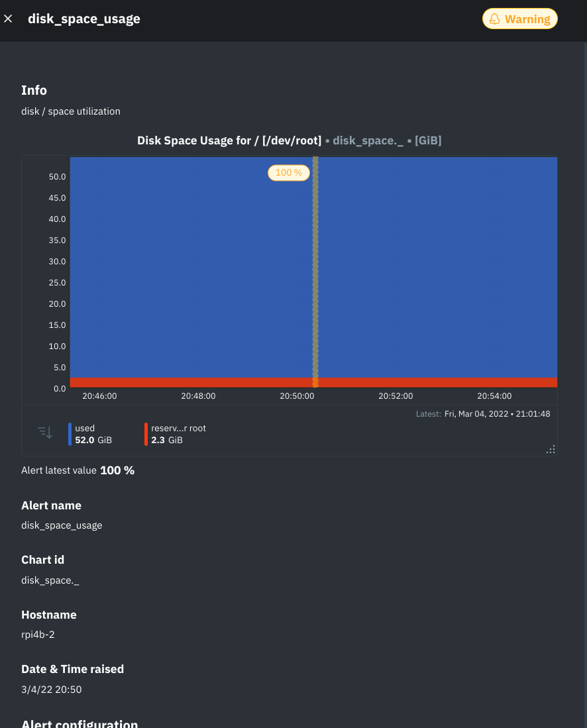Expand the Alert configuration section
Viewport: 587px width, 728px height.
[80, 723]
